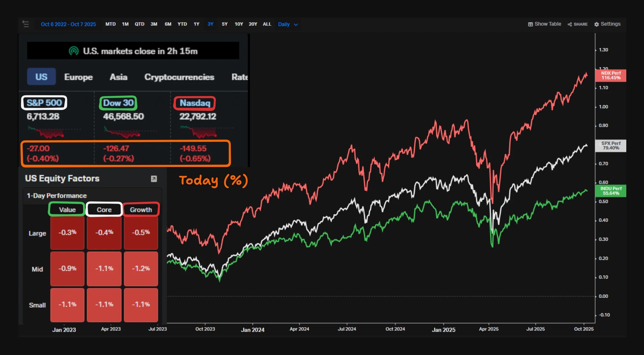Click the SPX Perf 79.40% chart label
The height and width of the screenshot is (355, 644).
611,146
